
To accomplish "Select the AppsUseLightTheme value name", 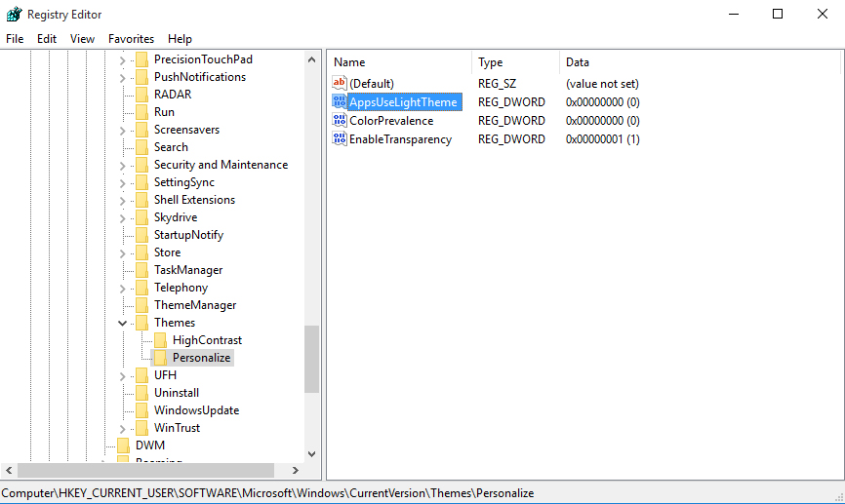I will coord(403,101).
